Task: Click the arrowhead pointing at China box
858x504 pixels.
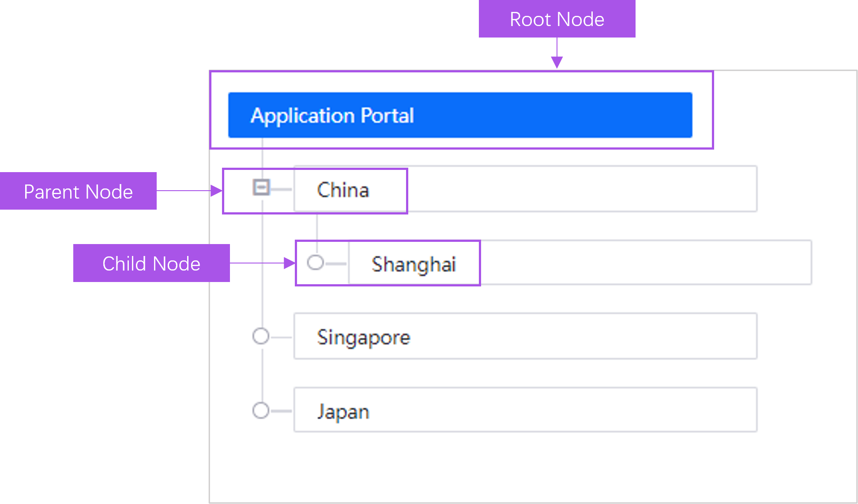Action: tap(216, 191)
